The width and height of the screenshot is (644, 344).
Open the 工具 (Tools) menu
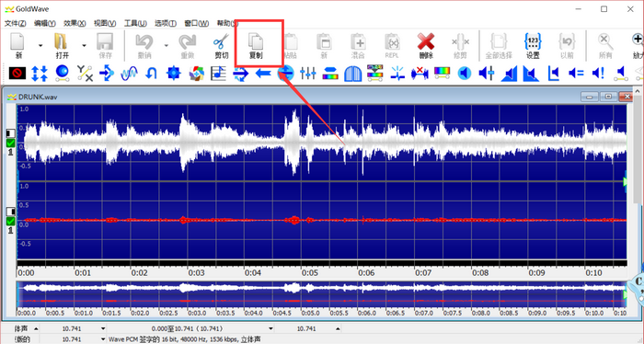pos(135,23)
